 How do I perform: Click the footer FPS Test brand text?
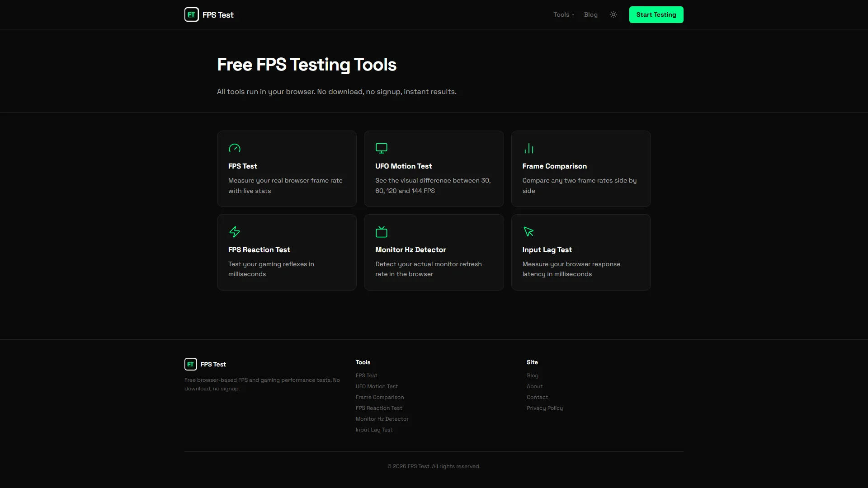pyautogui.click(x=213, y=364)
